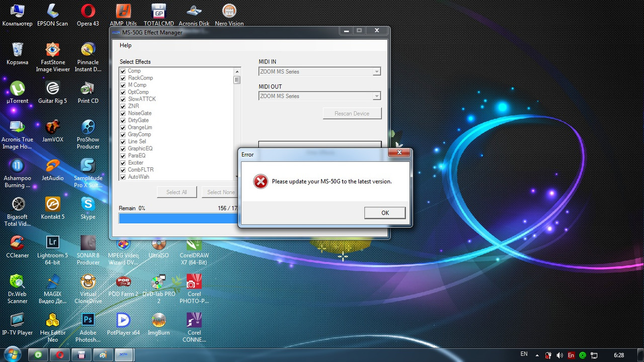Screen dimensions: 644x362
Task: Open AIMP Utils desktop shortcut
Action: coord(123,15)
